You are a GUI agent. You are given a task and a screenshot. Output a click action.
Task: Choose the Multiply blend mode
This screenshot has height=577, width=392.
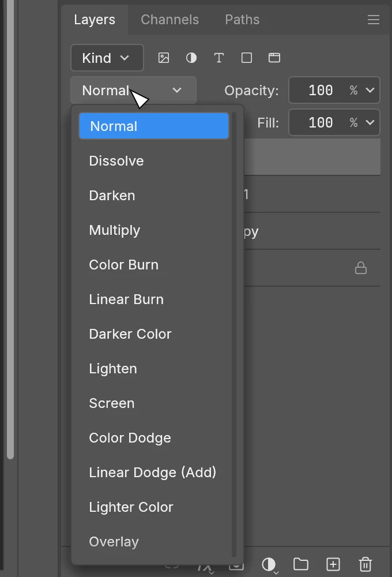[x=154, y=230]
